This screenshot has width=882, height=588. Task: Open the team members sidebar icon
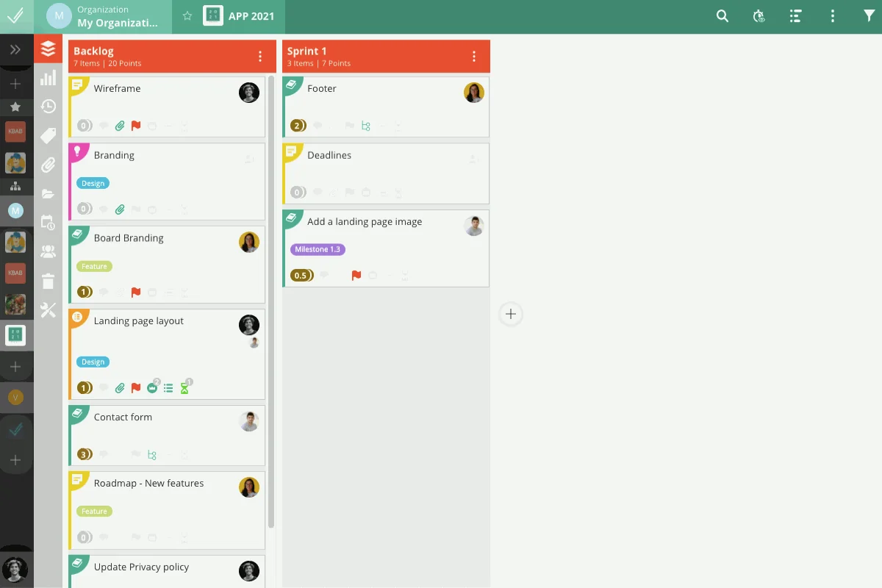[48, 252]
